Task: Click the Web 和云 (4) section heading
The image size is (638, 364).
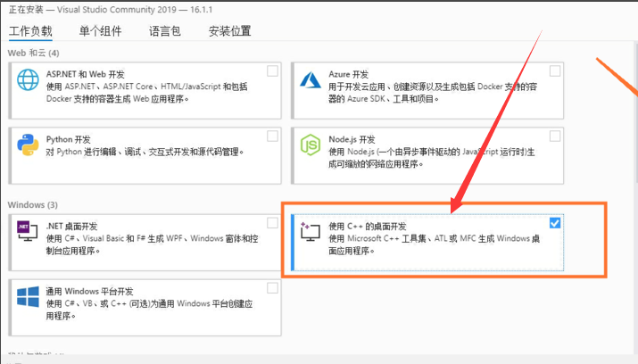Action: click(x=33, y=53)
